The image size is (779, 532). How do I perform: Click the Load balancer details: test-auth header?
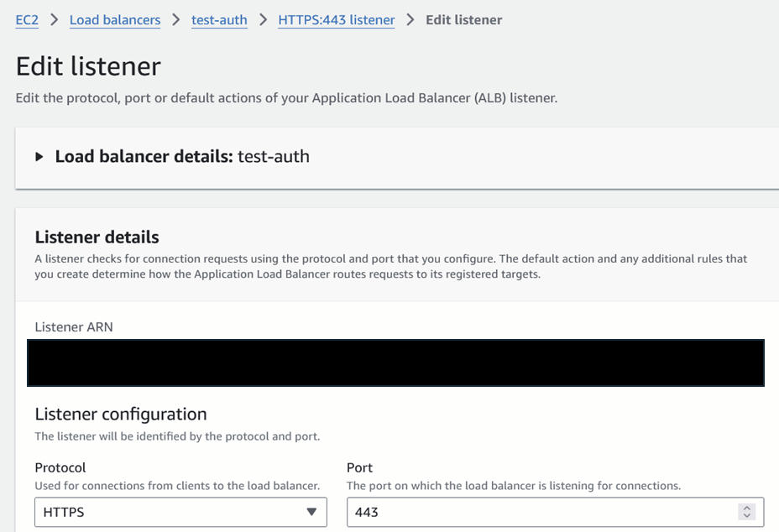click(x=182, y=156)
